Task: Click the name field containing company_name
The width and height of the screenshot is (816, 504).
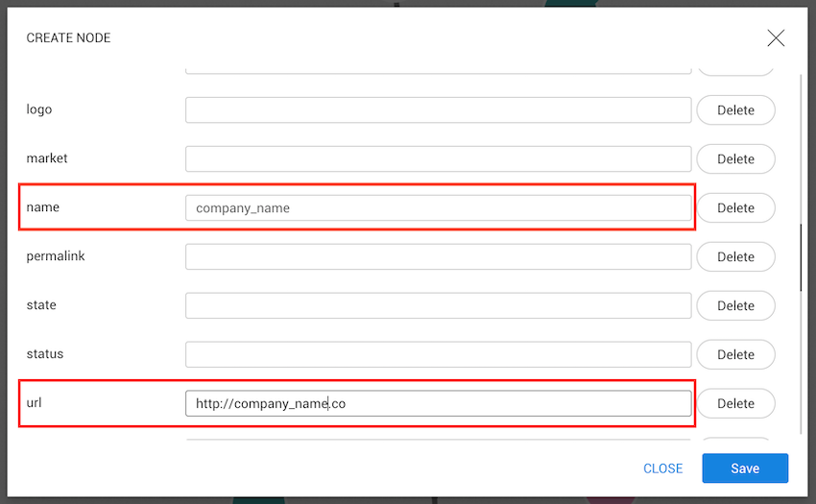Action: pyautogui.click(x=438, y=208)
